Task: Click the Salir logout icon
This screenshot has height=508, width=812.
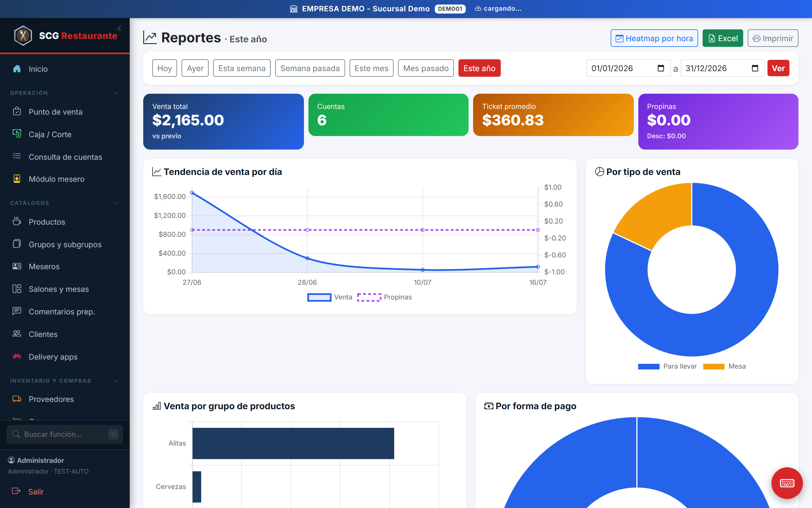Action: (16, 491)
